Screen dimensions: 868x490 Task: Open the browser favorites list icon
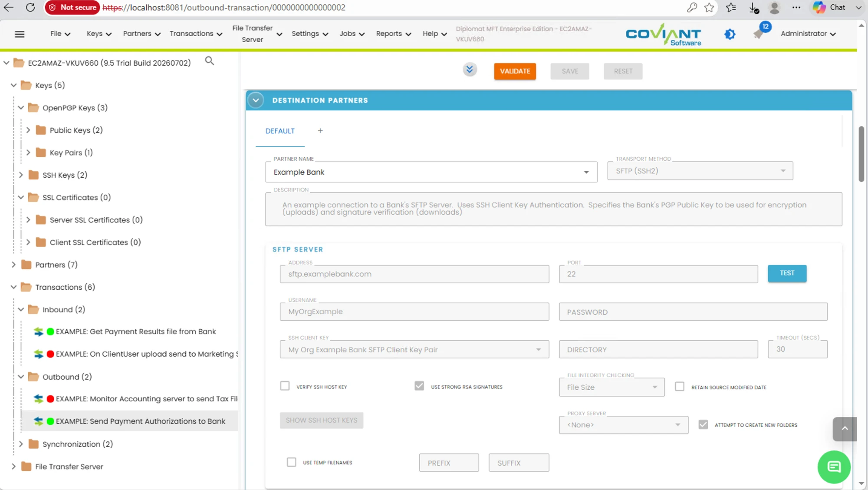pos(731,7)
